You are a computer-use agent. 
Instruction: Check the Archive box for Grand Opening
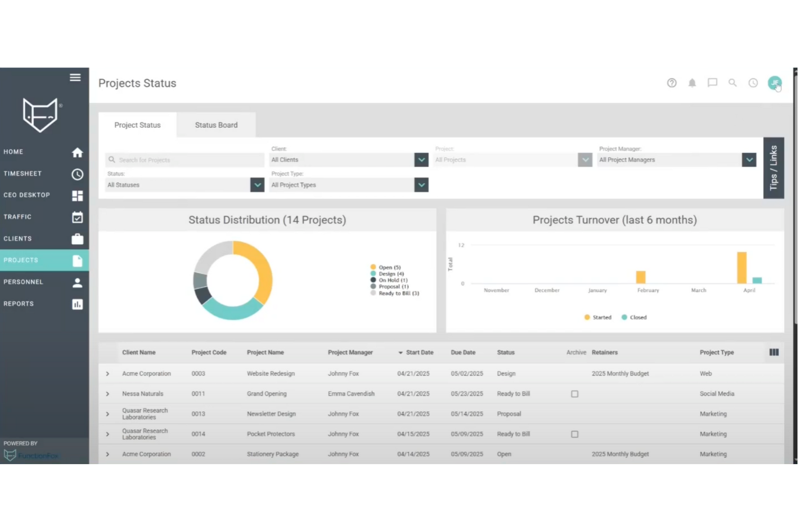tap(574, 393)
